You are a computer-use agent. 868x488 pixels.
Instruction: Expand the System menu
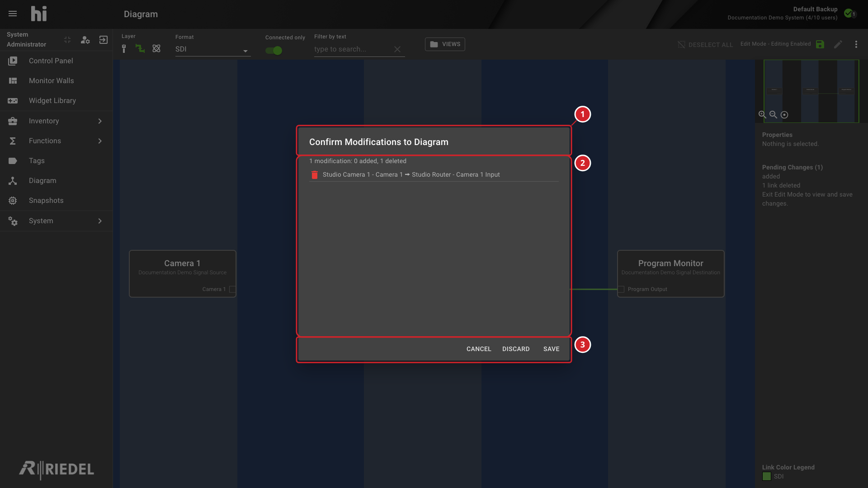pos(56,221)
